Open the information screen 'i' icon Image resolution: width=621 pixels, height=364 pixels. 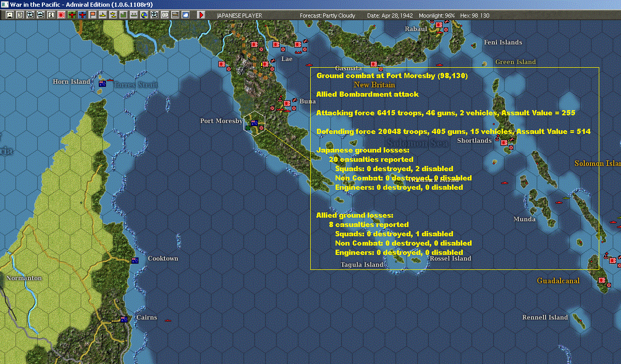51,15
